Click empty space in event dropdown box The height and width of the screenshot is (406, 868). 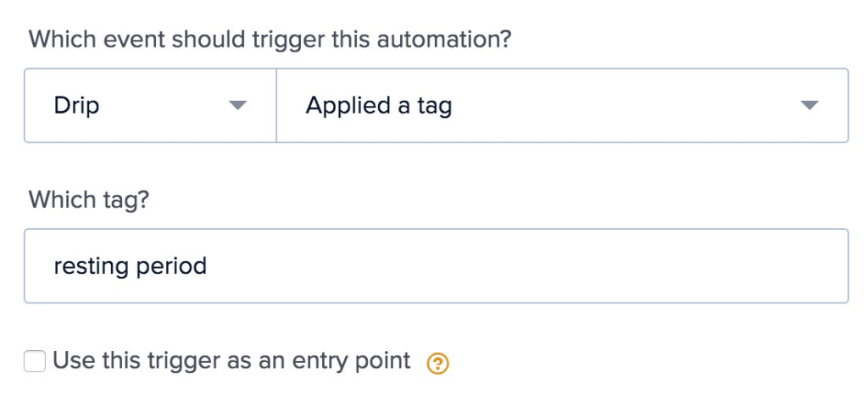(x=626, y=105)
